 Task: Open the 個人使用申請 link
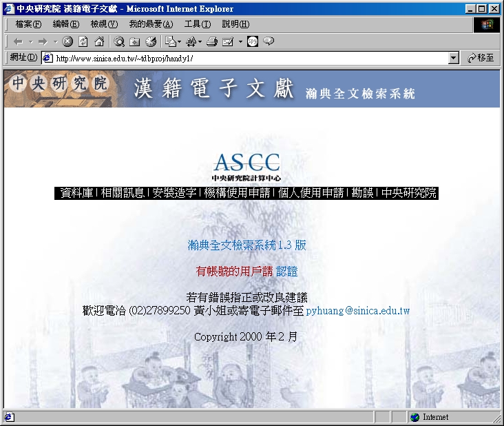point(311,193)
